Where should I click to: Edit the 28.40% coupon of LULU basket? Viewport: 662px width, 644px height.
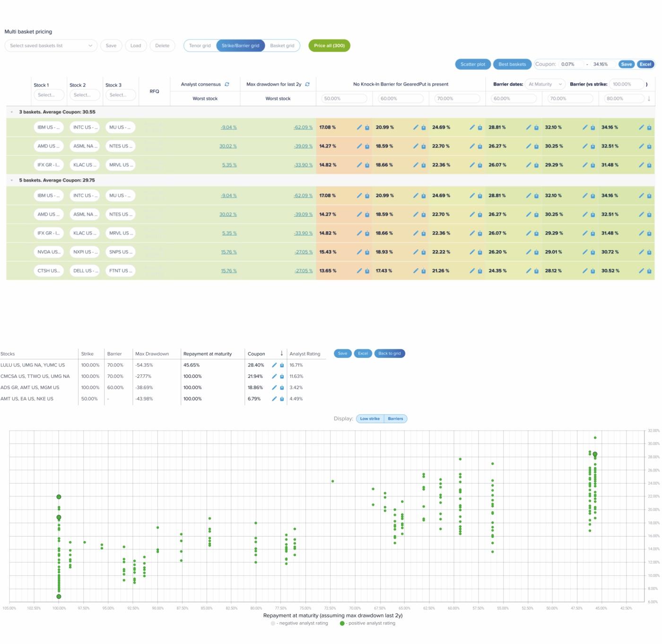[x=274, y=365]
